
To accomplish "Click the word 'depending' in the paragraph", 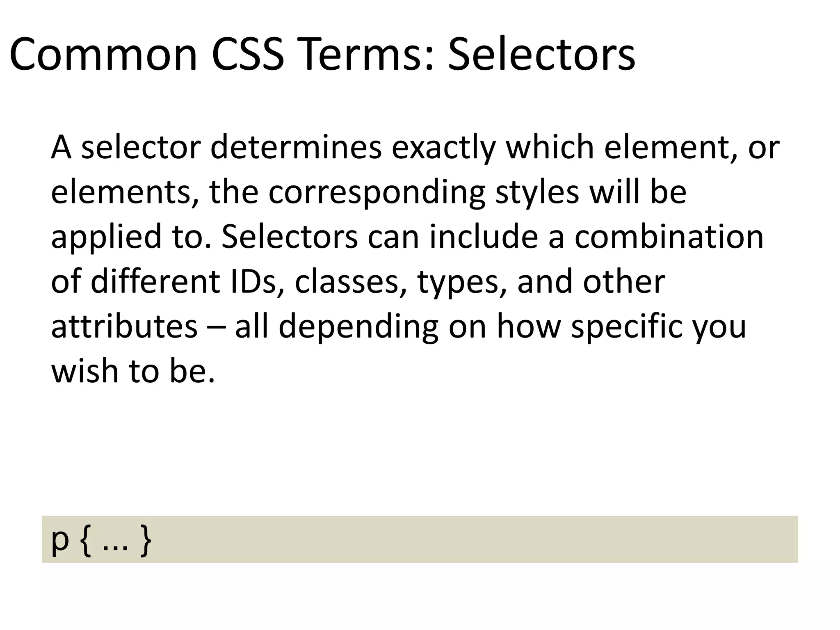I will point(358,327).
